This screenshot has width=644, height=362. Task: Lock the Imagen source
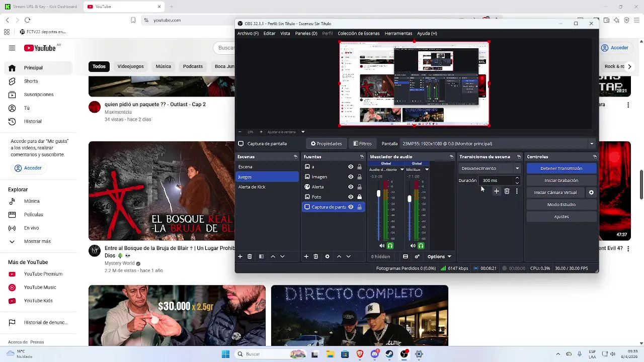[359, 177]
